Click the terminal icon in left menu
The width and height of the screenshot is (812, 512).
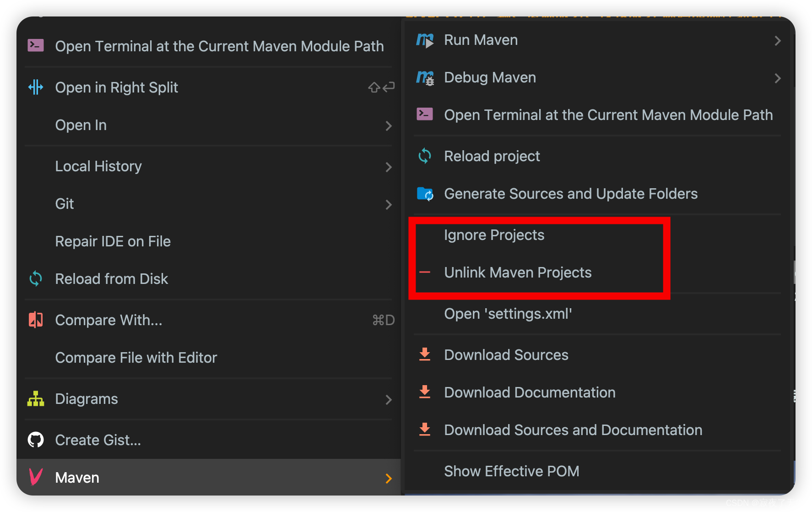[x=36, y=45]
